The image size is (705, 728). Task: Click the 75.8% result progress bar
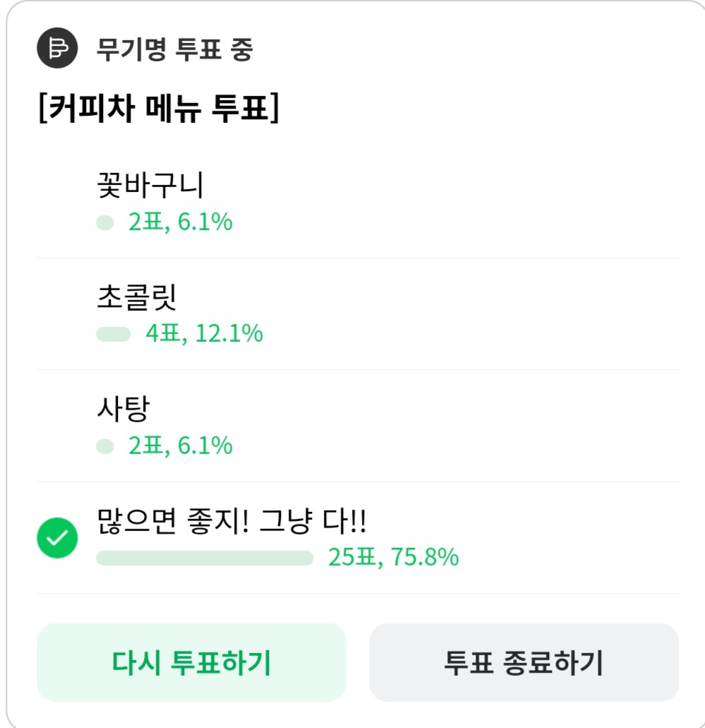(x=205, y=559)
